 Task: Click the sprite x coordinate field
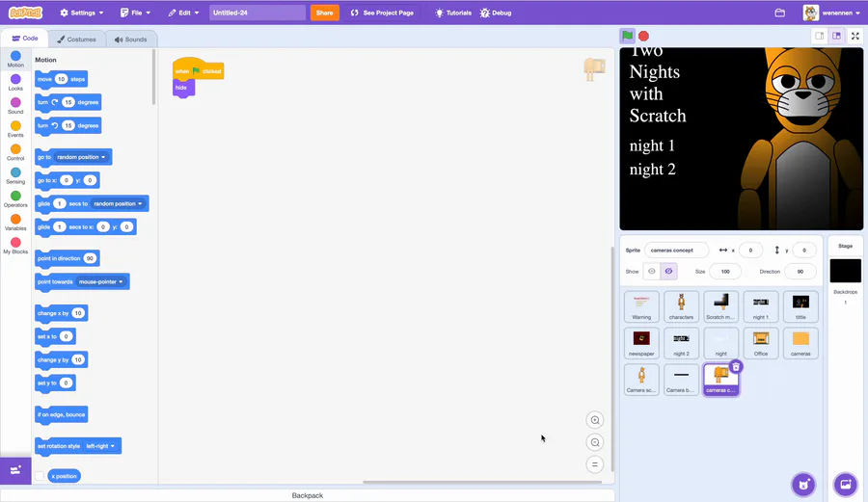pyautogui.click(x=750, y=251)
